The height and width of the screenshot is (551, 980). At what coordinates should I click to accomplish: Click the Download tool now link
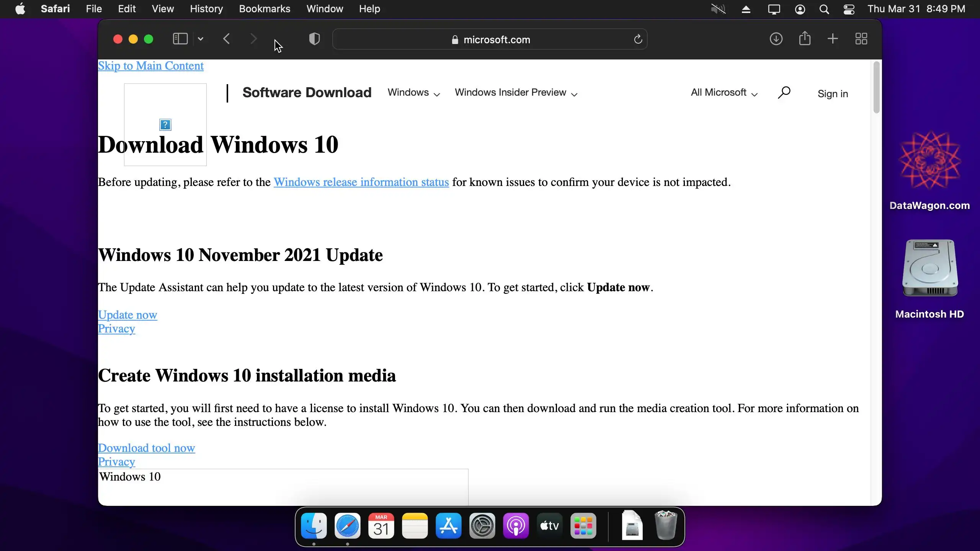click(x=147, y=448)
